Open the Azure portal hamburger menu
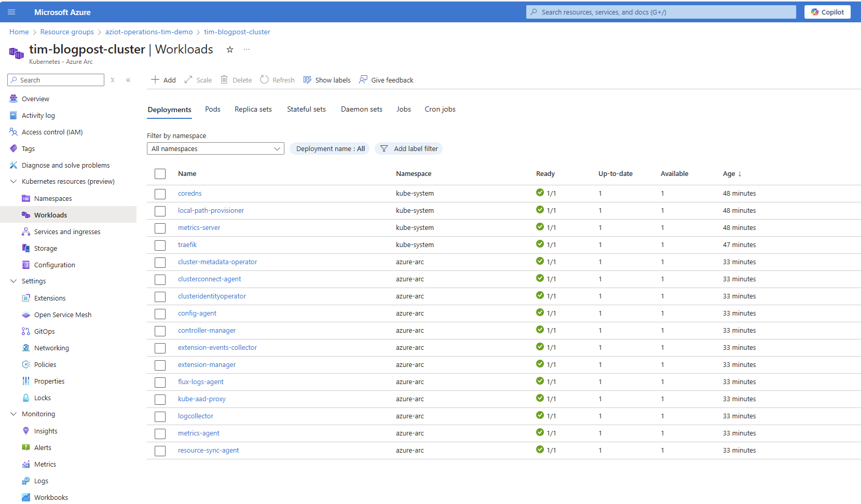The height and width of the screenshot is (504, 861). pyautogui.click(x=11, y=12)
